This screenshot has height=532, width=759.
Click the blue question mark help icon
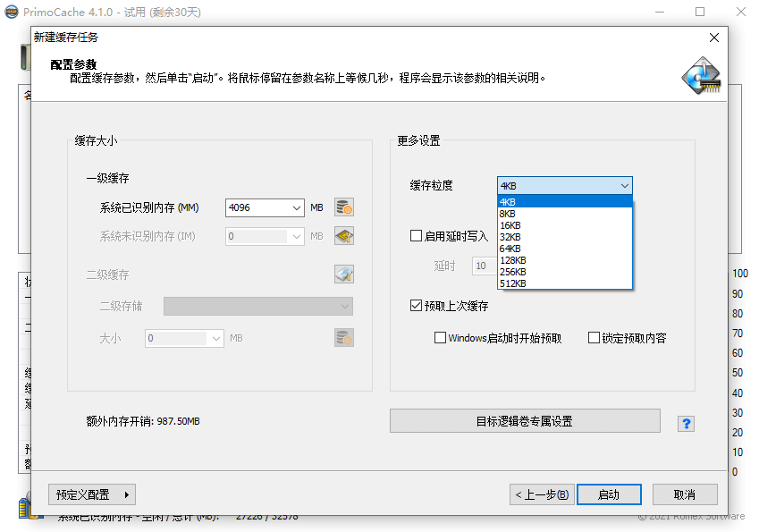click(686, 424)
